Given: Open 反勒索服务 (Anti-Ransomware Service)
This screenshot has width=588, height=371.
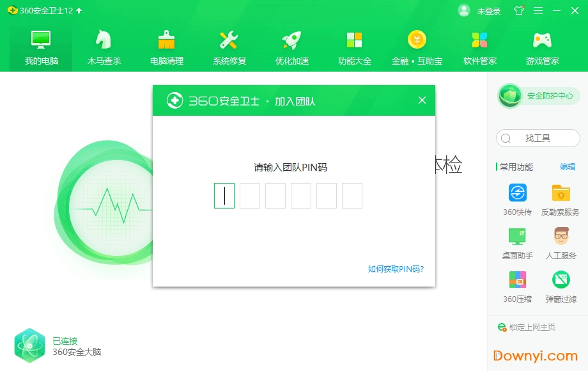Looking at the screenshot, I should [560, 198].
